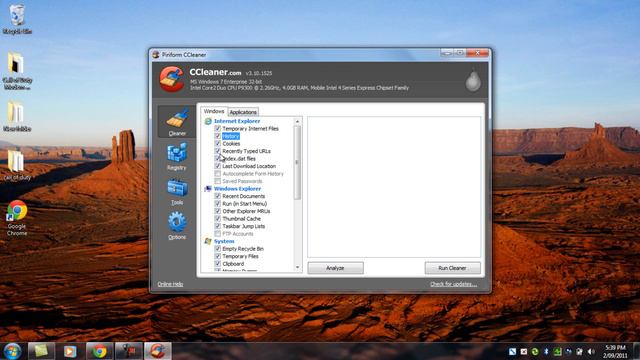This screenshot has width=640, height=360.
Task: Click the version text v3.10.1525
Action: 259,73
